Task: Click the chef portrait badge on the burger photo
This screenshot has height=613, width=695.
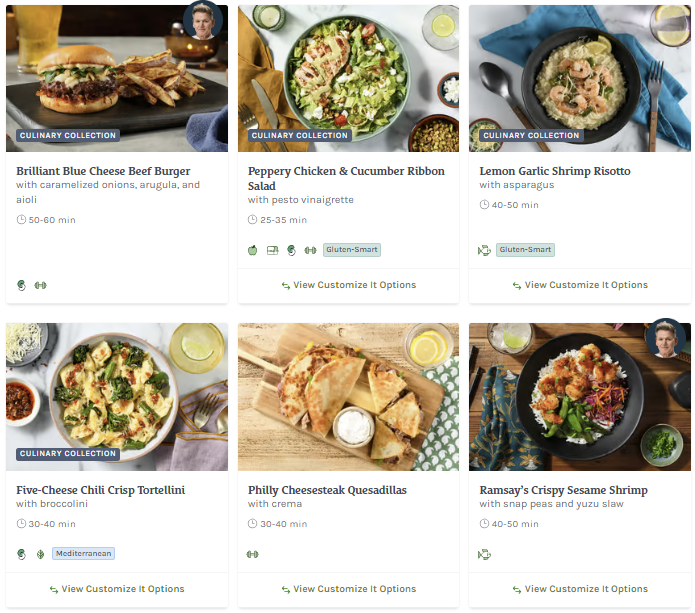Action: (x=203, y=21)
